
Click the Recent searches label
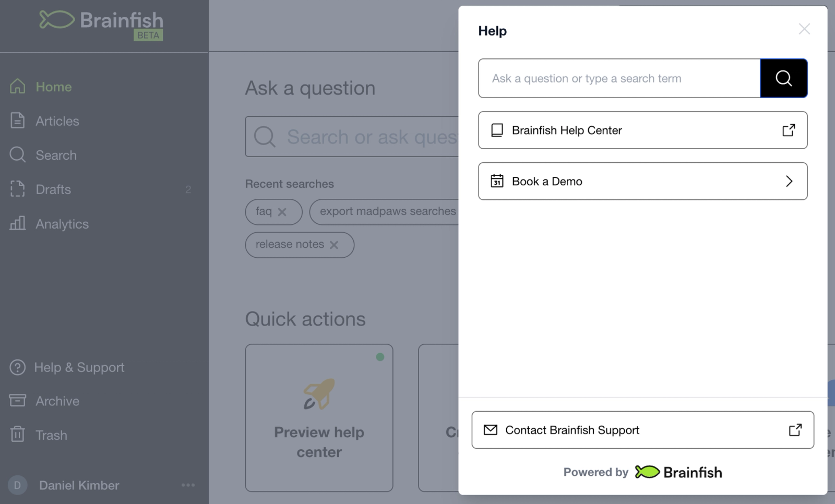pos(290,184)
